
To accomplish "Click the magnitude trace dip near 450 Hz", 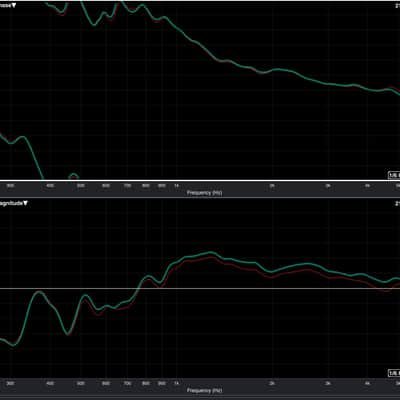I will click(68, 333).
